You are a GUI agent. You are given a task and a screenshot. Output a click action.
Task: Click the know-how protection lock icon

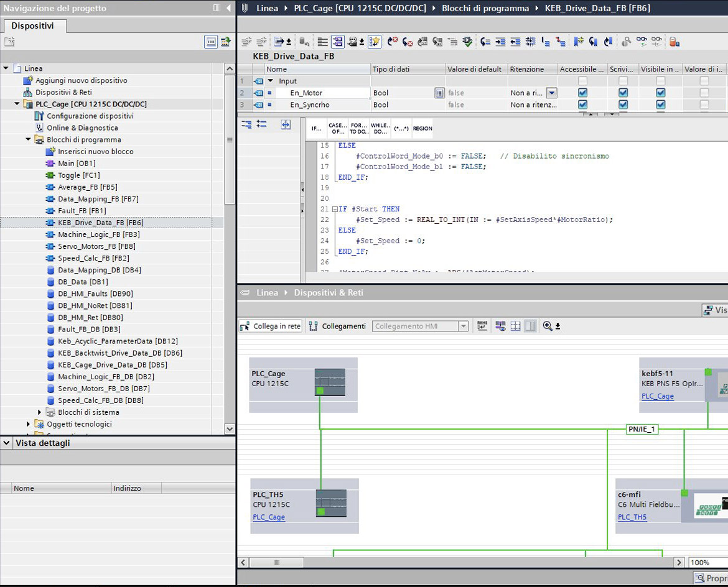pyautogui.click(x=674, y=42)
